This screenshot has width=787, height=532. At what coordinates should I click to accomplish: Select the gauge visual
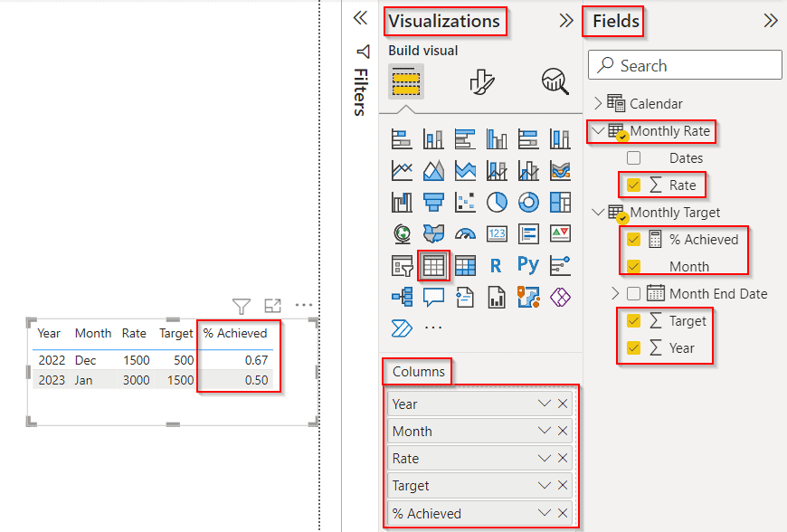point(465,233)
